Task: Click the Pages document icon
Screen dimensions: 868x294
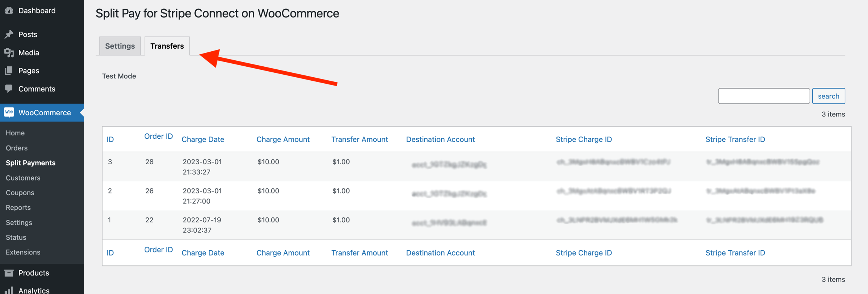Action: (9, 70)
